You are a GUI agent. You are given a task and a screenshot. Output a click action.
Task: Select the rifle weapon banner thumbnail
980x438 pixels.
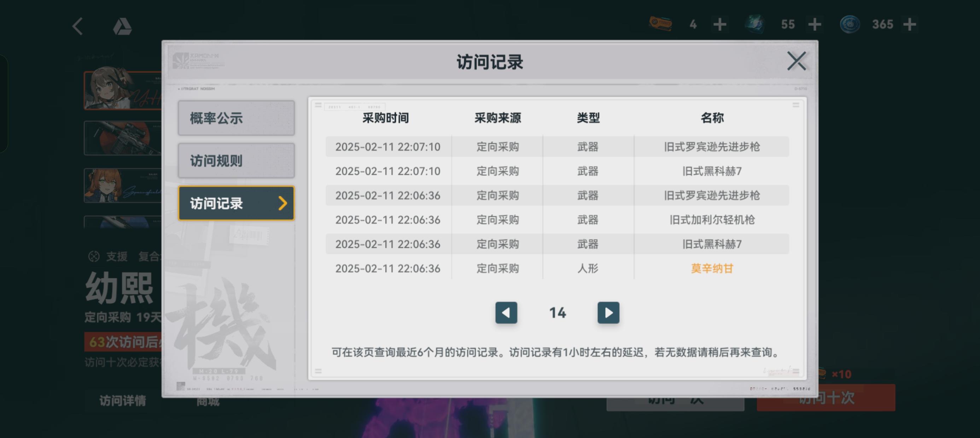tap(122, 138)
